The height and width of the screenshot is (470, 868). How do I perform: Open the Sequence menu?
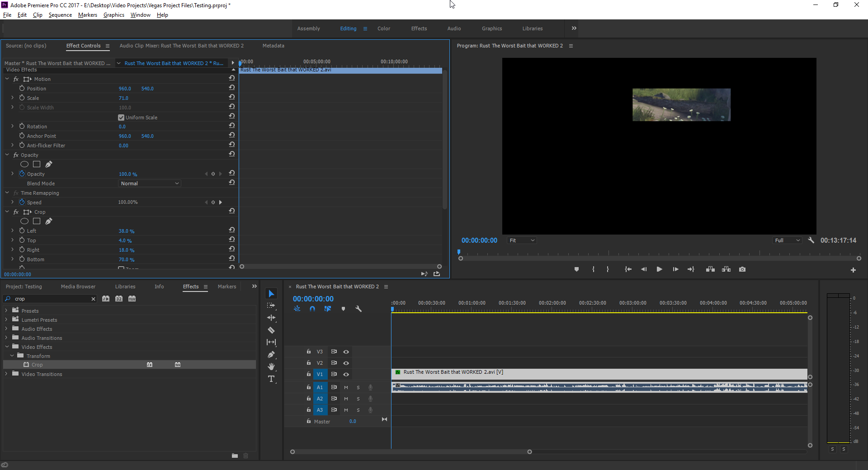(60, 15)
